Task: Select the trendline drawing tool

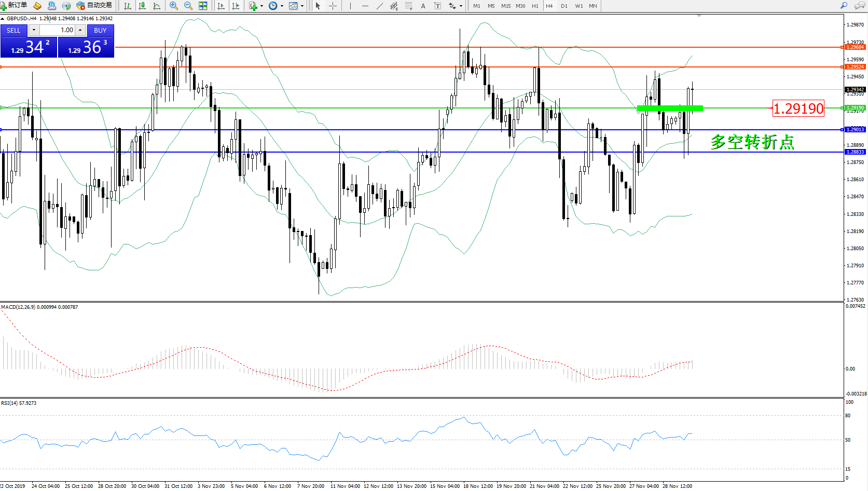Action: click(380, 6)
